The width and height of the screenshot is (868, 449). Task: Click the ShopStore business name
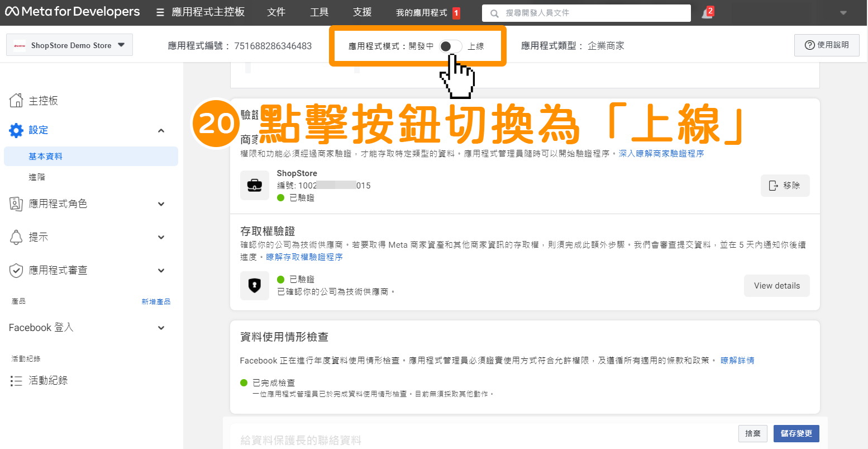tap(297, 173)
